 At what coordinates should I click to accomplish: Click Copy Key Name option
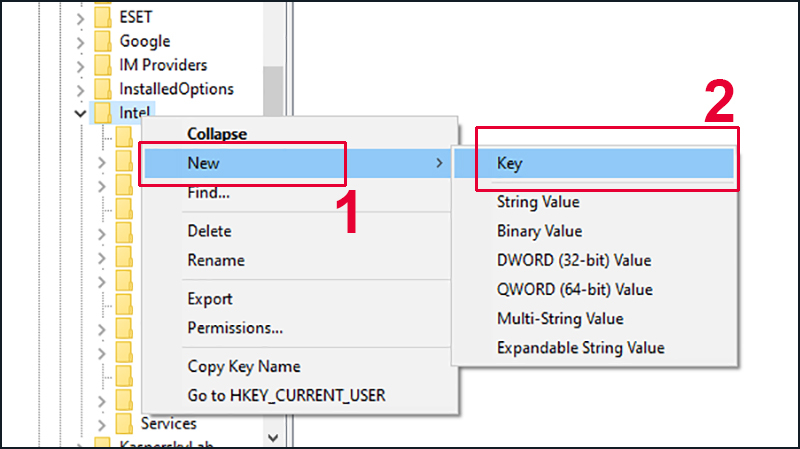coord(243,366)
